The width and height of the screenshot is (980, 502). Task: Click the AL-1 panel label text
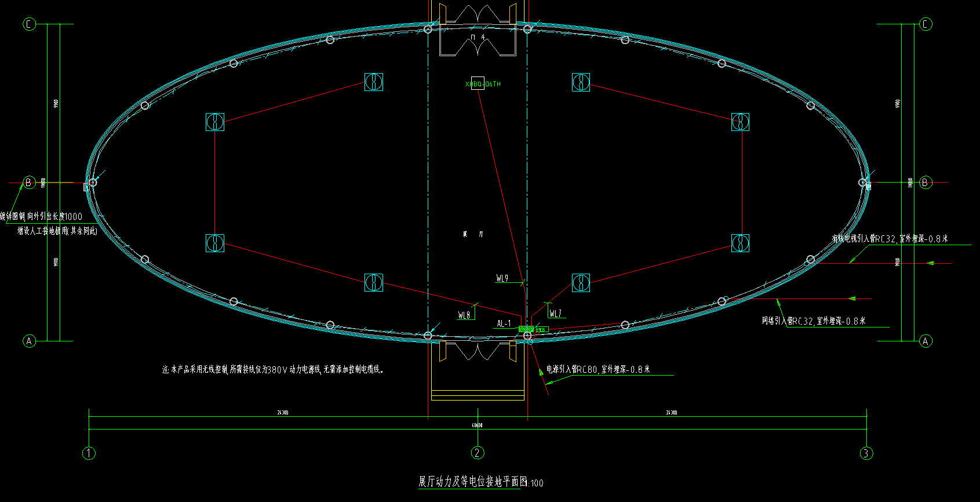(x=504, y=323)
